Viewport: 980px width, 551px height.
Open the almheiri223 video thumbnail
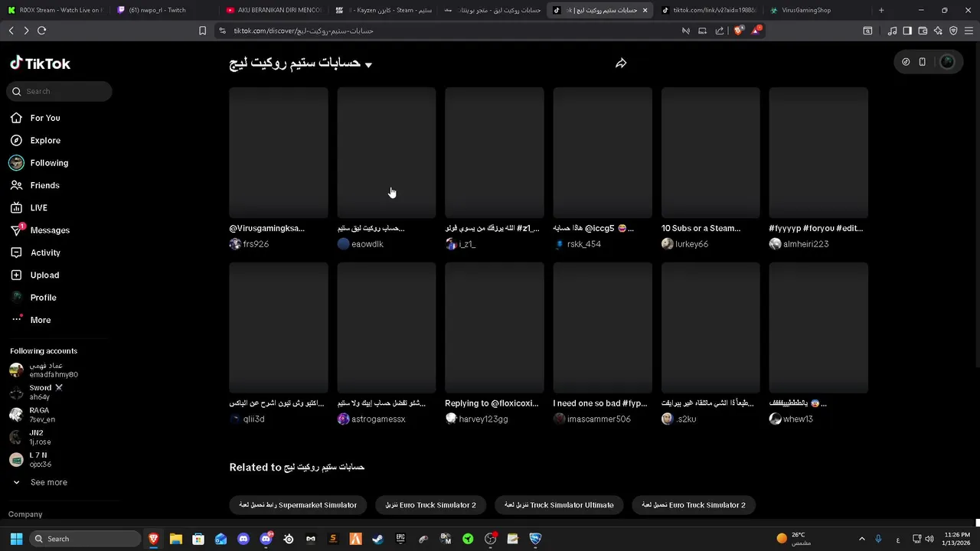[x=818, y=152]
